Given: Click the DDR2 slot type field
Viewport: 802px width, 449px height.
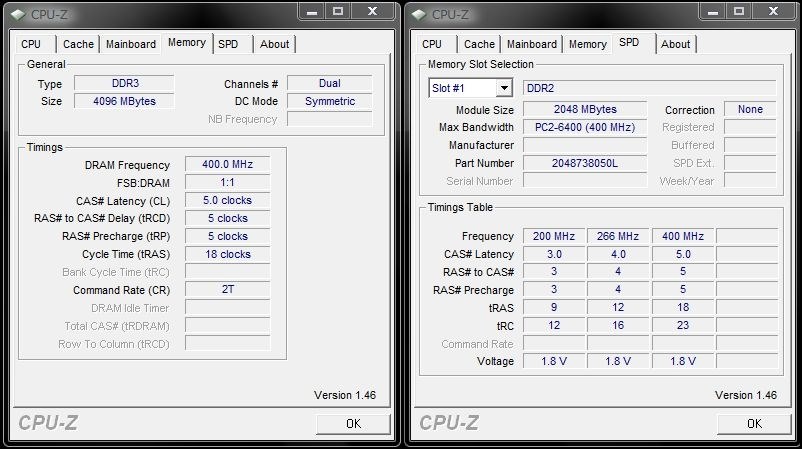Looking at the screenshot, I should coord(649,88).
